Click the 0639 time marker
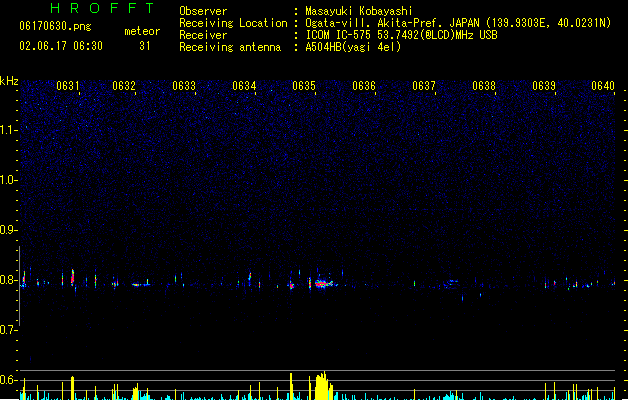Viewport: 629px width, 400px height. [x=544, y=86]
